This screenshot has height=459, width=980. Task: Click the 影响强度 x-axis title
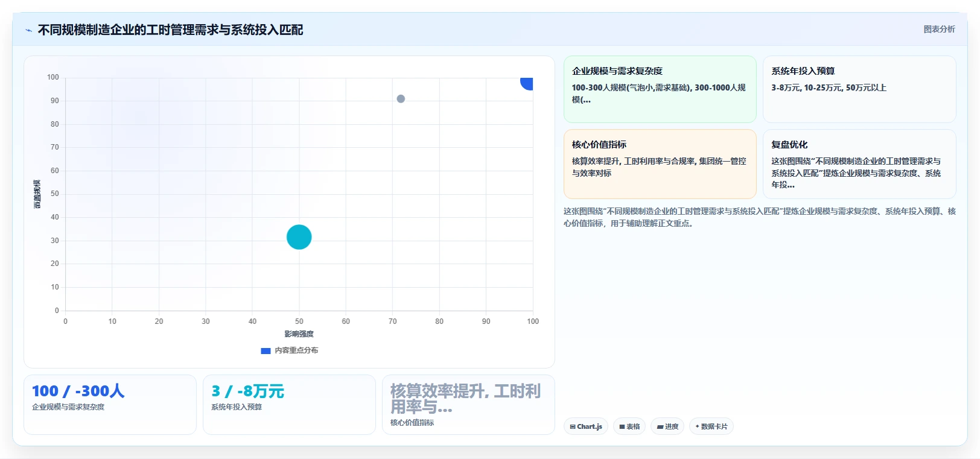(x=299, y=334)
